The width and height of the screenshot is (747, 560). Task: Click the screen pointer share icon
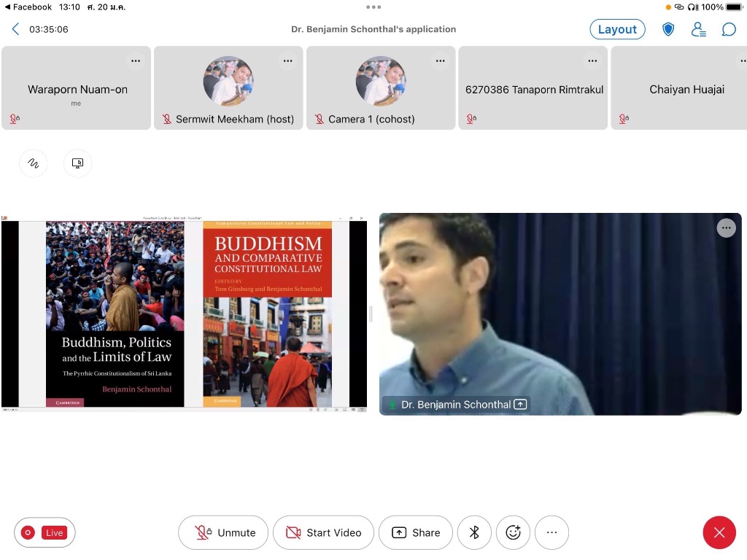pyautogui.click(x=77, y=163)
